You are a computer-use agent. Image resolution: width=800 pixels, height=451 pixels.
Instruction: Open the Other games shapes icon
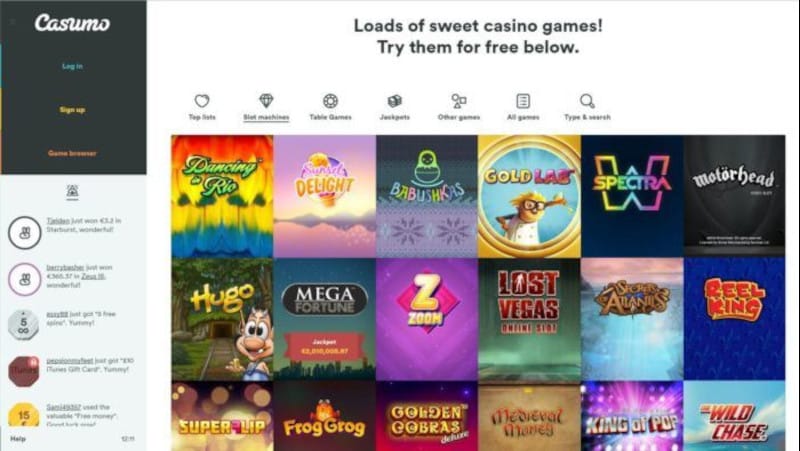pos(459,101)
